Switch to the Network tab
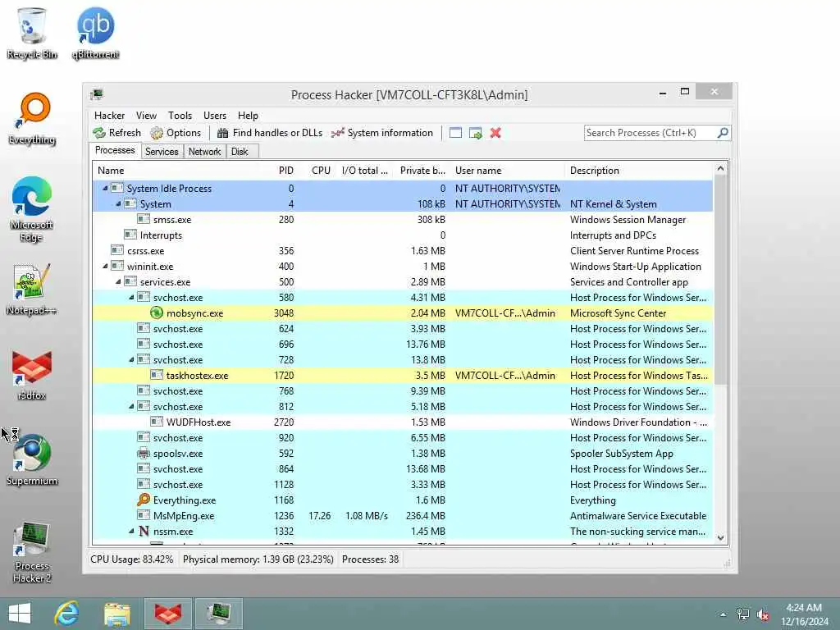The image size is (840, 630). [204, 152]
